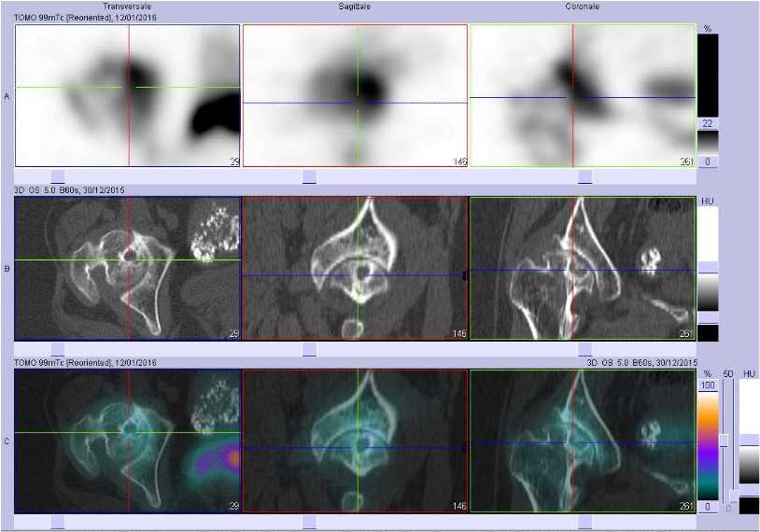The image size is (760, 532).
Task: Select the fused sagittal view in row C
Action: coord(355,441)
